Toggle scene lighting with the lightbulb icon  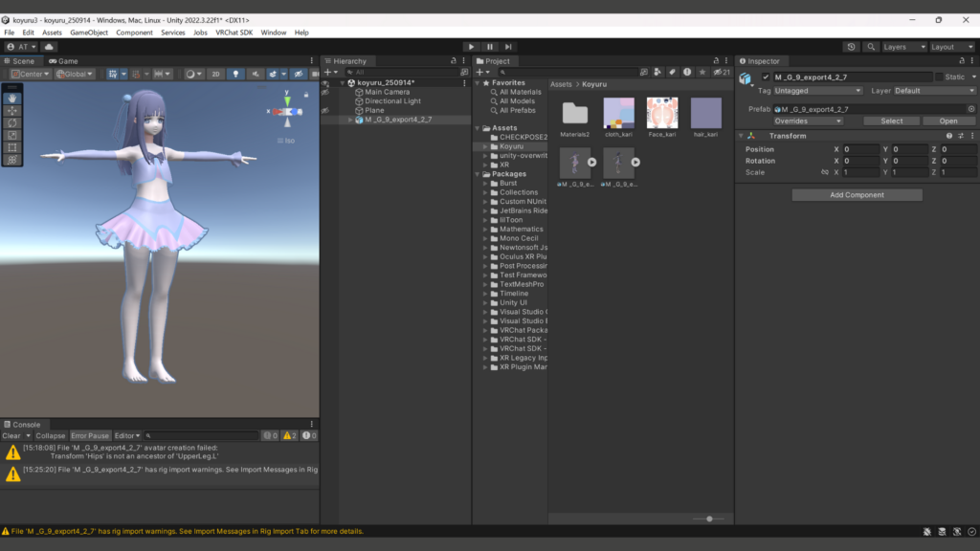pyautogui.click(x=236, y=74)
